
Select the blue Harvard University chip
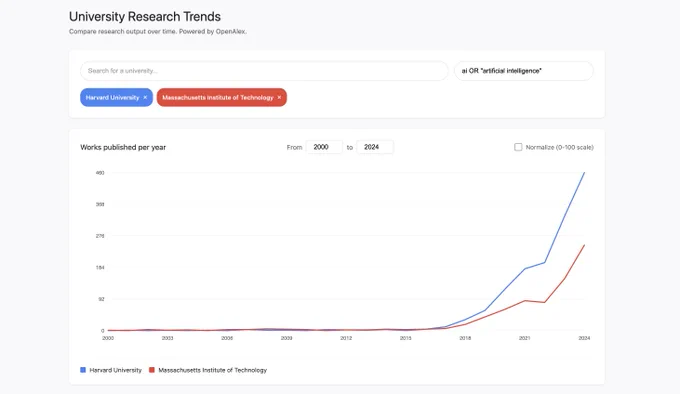click(x=116, y=98)
